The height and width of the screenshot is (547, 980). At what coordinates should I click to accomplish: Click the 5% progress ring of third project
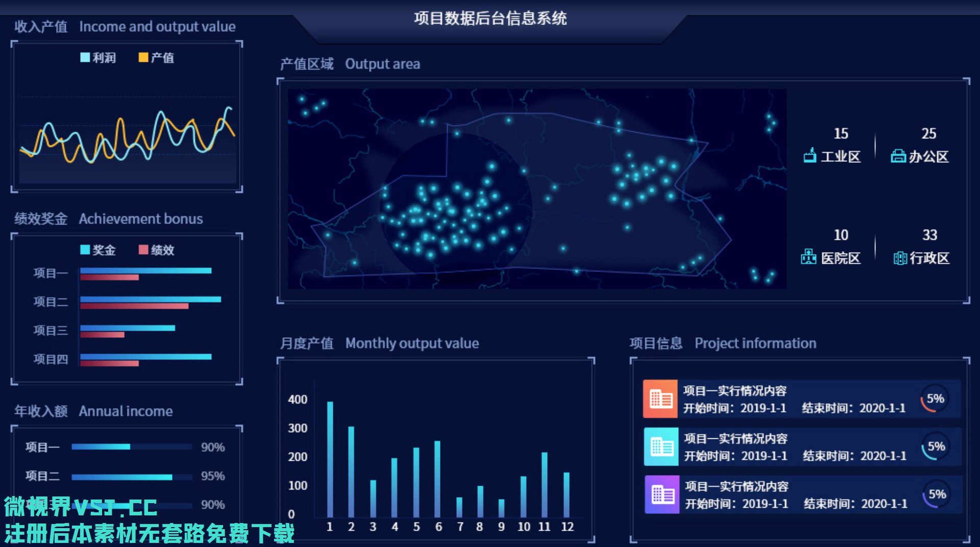click(937, 494)
